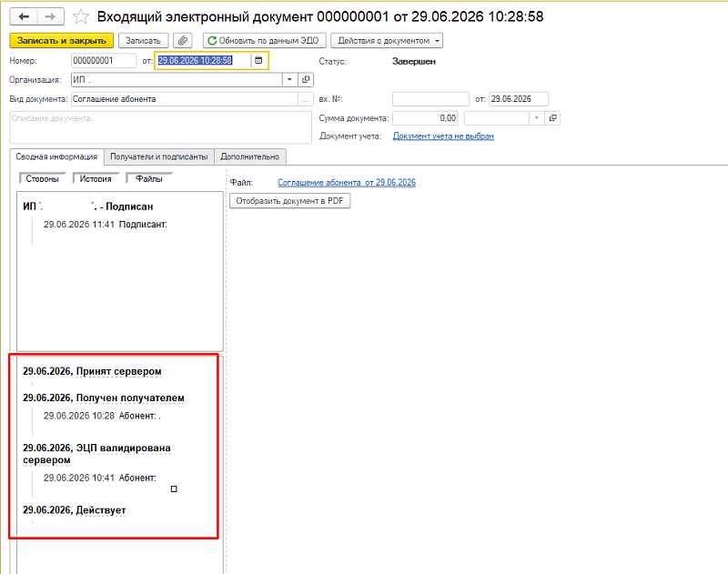Click the Вид документа field
Viewport: 728px width, 574px height.
point(185,99)
